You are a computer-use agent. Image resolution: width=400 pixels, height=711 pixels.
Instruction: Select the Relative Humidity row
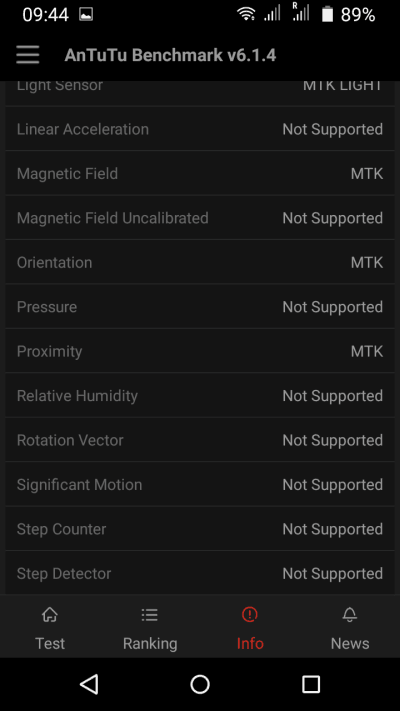[x=200, y=396]
